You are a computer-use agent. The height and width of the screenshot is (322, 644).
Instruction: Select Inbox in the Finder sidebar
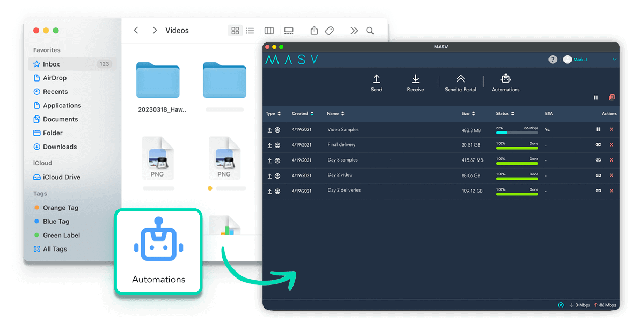(x=52, y=64)
